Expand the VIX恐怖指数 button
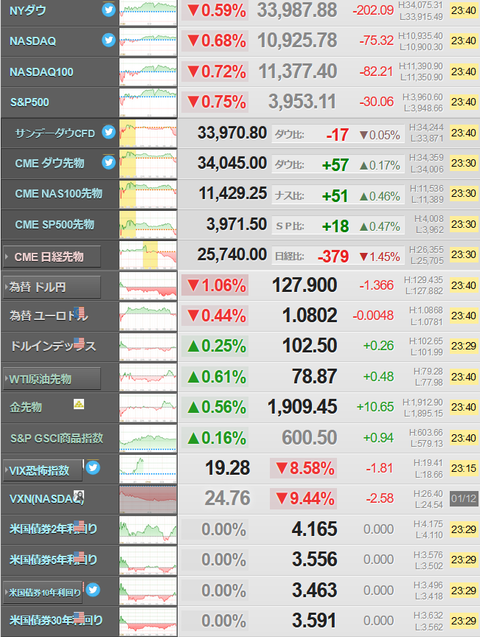 tap(43, 470)
